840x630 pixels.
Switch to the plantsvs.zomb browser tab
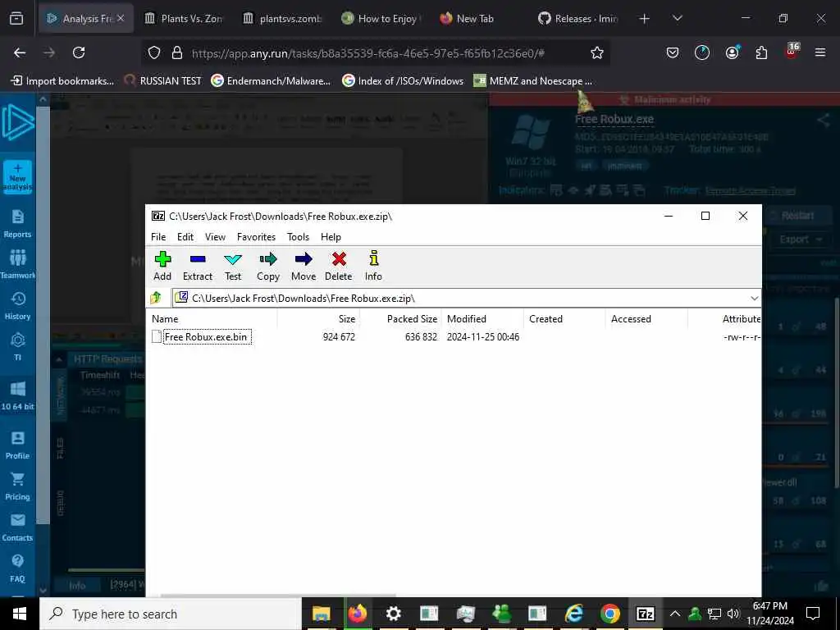point(282,19)
